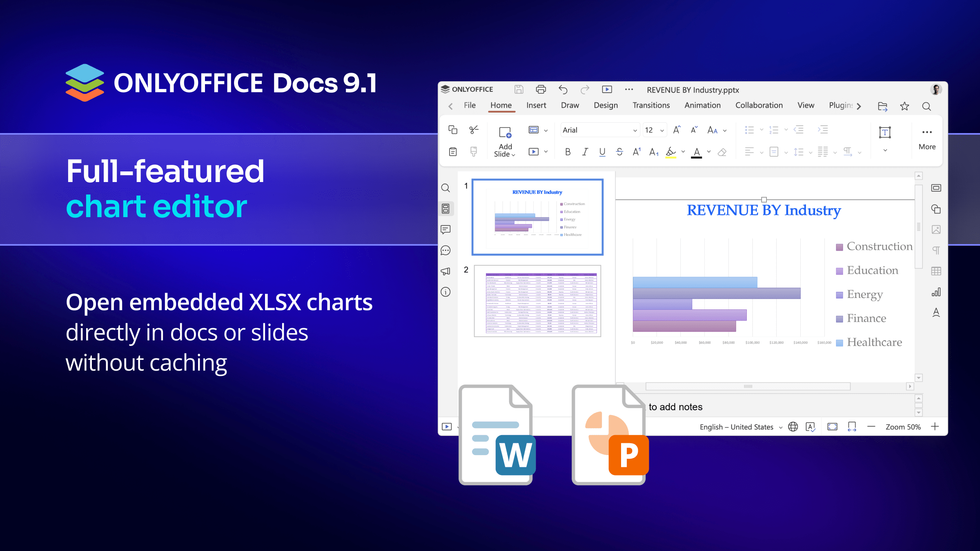Open the Transitions tab
The image size is (980, 551).
(651, 105)
